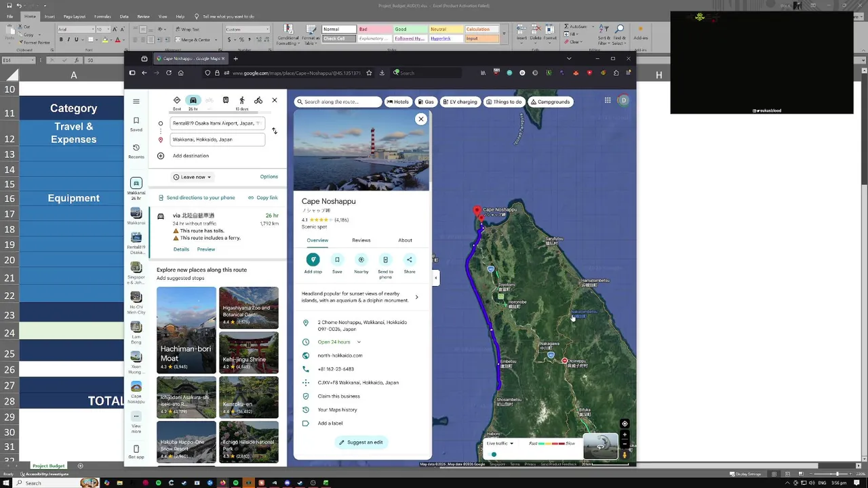Toggle Underline in Excel ribbon
The height and width of the screenshot is (488, 868).
pyautogui.click(x=77, y=40)
